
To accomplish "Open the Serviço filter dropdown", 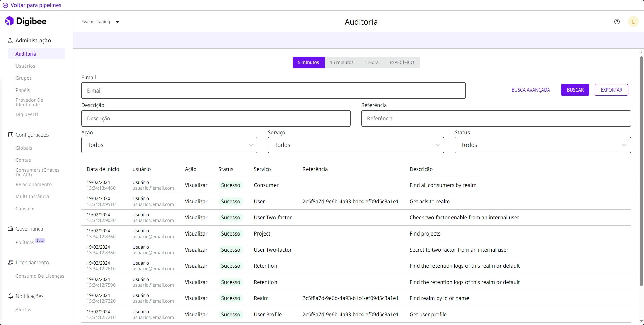I will (x=356, y=145).
